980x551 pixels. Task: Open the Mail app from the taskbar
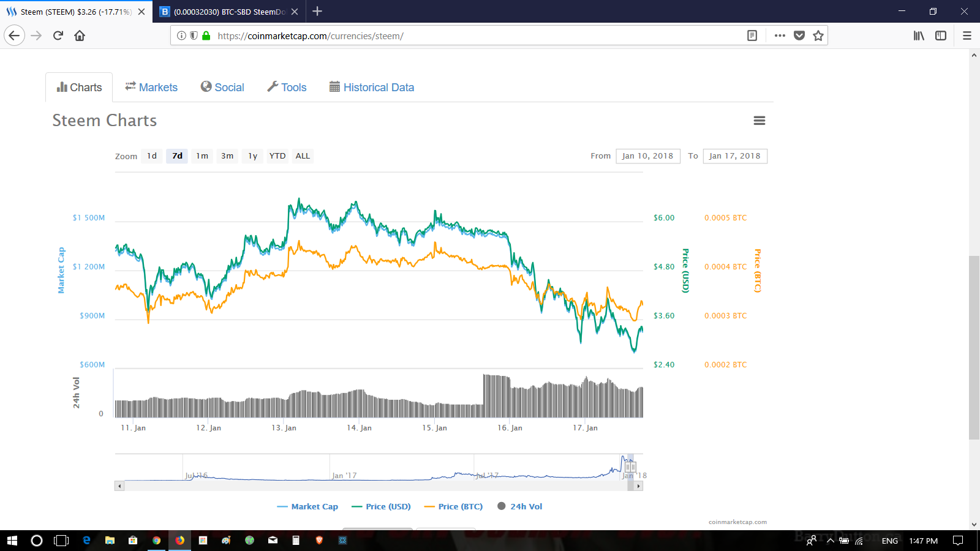(273, 541)
